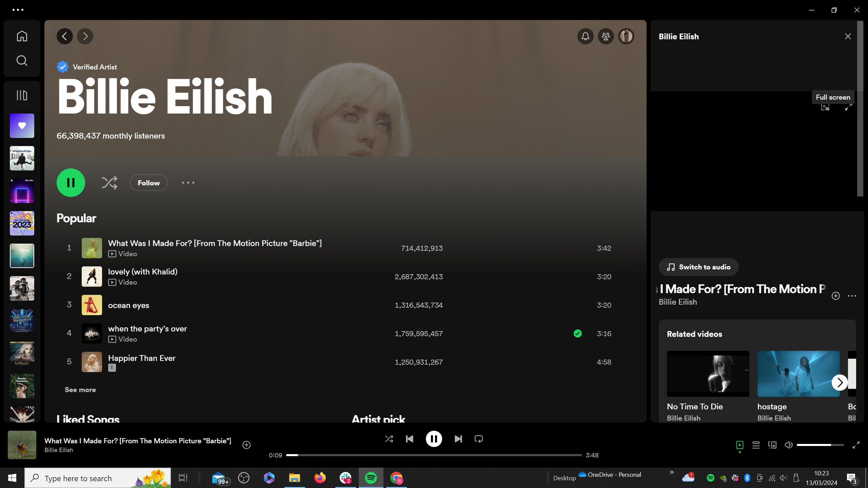Navigate forward with the right arrow
Screen dimensions: 868x488
(x=85, y=36)
